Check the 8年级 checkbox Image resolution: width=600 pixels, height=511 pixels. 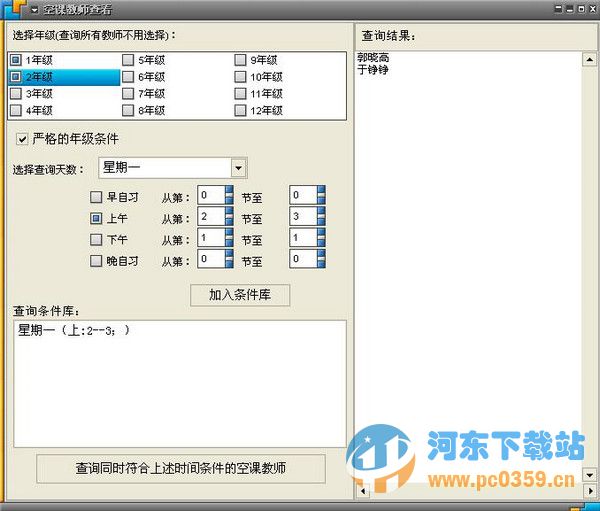(x=128, y=110)
